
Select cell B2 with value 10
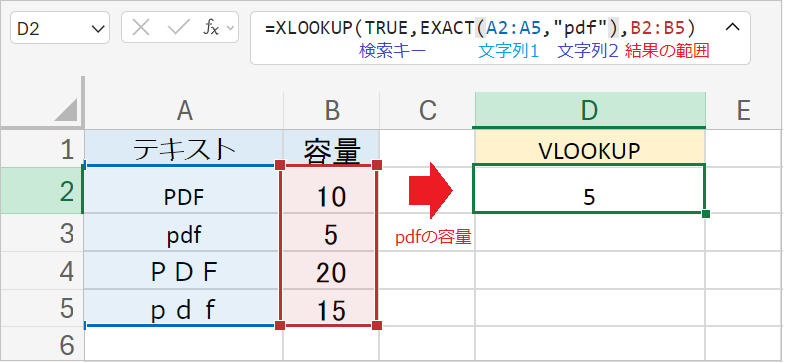click(330, 191)
